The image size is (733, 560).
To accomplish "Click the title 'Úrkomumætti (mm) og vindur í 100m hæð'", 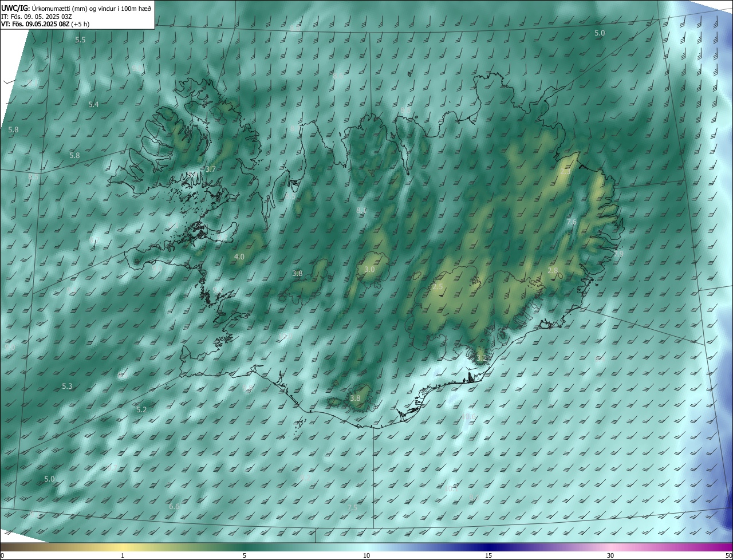I will [x=92, y=8].
